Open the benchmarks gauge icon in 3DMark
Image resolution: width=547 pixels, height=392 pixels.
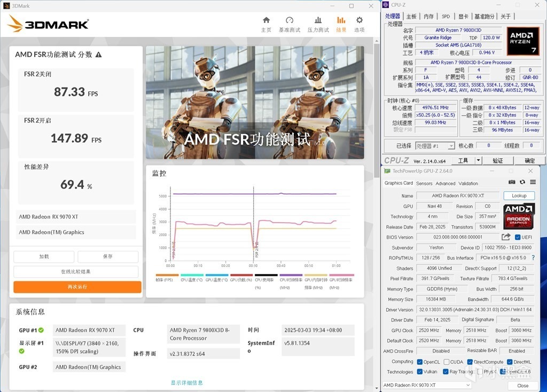coord(289,20)
